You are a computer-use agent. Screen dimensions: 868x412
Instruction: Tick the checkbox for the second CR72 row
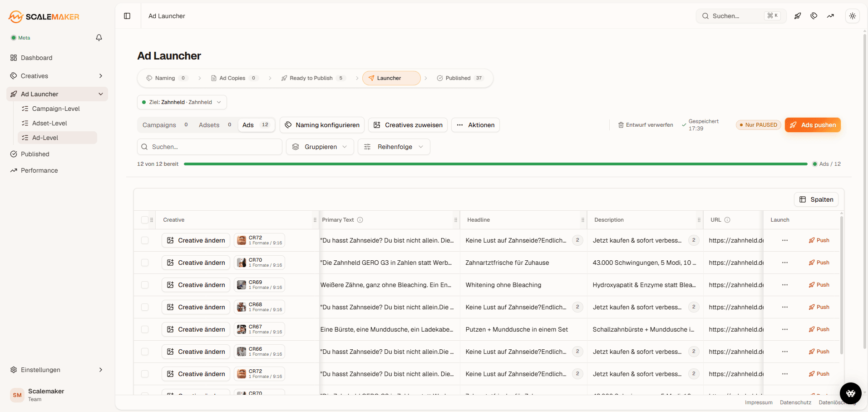point(145,374)
